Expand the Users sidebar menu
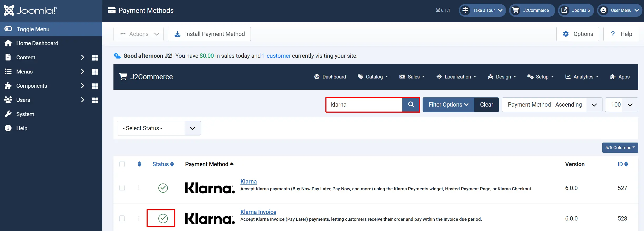The height and width of the screenshot is (231, 644). pyautogui.click(x=82, y=100)
